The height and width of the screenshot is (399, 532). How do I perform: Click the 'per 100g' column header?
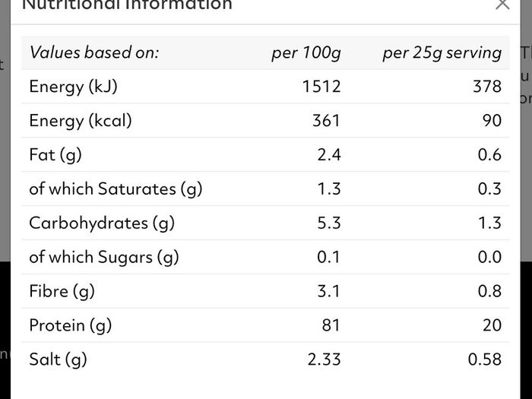pos(306,53)
